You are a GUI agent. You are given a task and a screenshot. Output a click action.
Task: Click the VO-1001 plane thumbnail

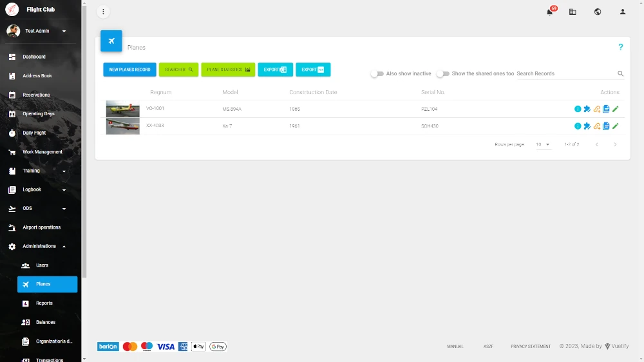coord(123,109)
